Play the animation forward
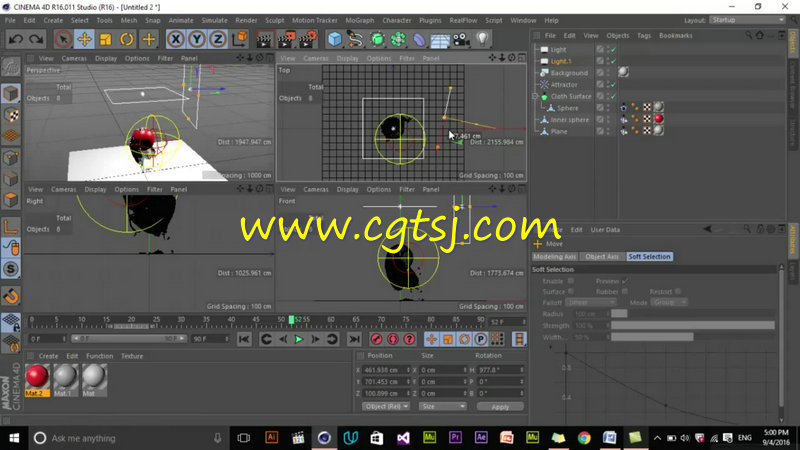800x450 pixels. (299, 339)
